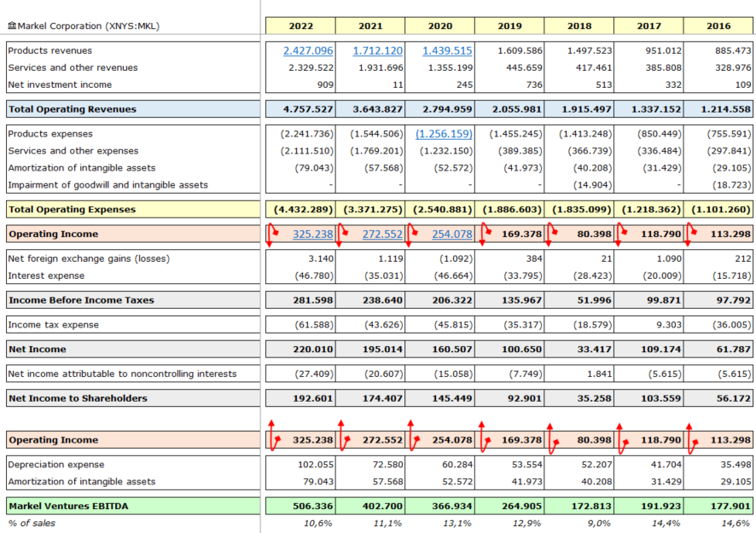Open the 2.427.096 products revenues link
The width and height of the screenshot is (756, 533).
point(308,50)
